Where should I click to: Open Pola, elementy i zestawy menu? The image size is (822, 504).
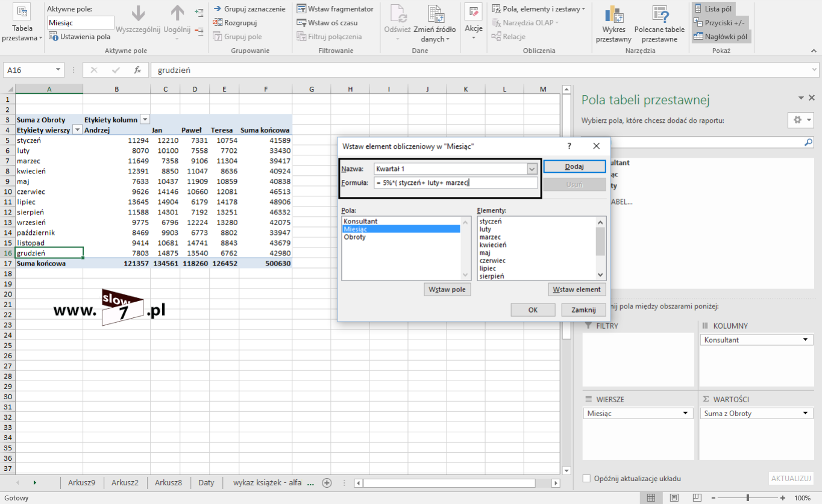pos(538,9)
